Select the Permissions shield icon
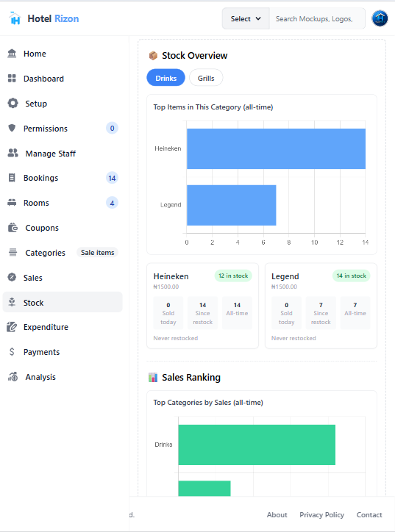 12,129
